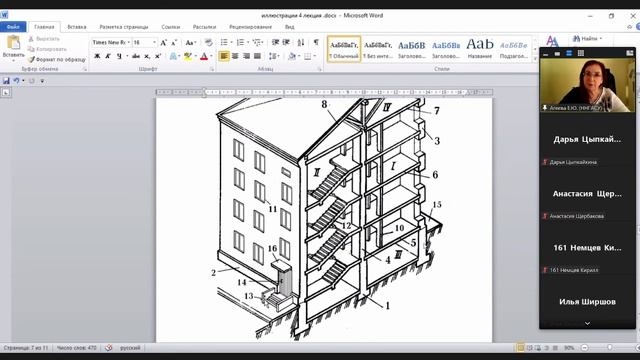Click the text highlight color marker
Viewport: 640px width, 360px height.
pos(187,56)
